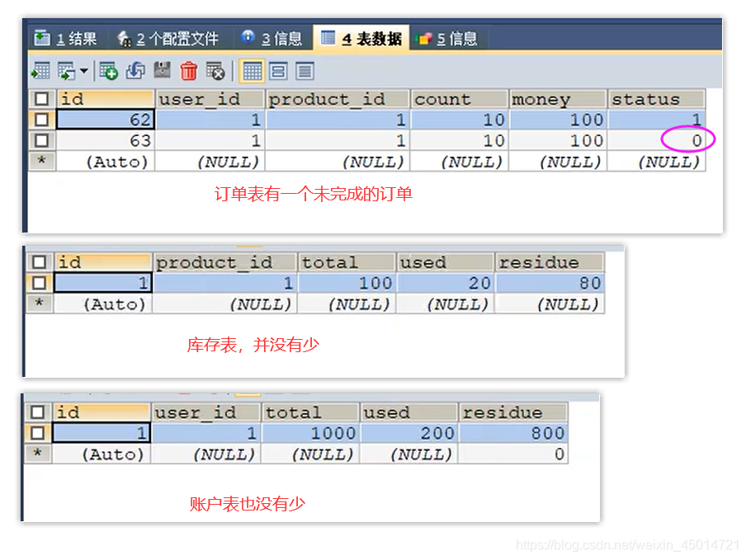
Task: Click the count column header
Action: 459,99
